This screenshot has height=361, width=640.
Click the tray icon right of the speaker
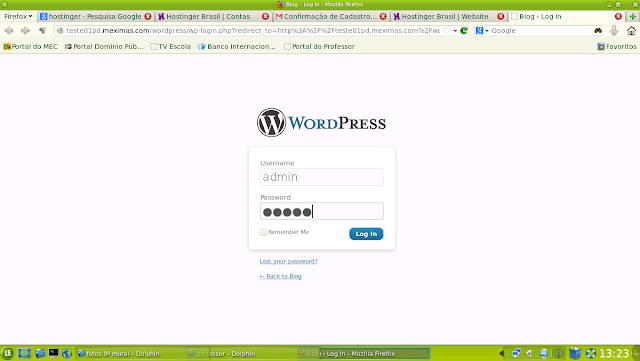coord(544,353)
